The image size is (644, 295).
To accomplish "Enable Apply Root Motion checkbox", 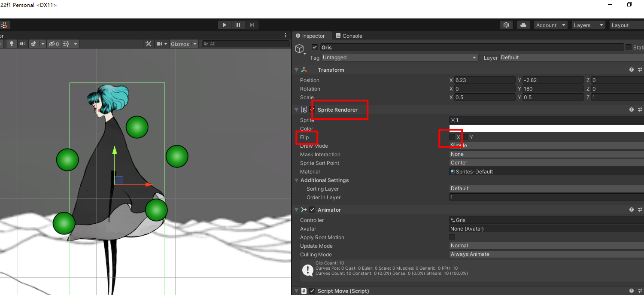I will click(x=452, y=237).
